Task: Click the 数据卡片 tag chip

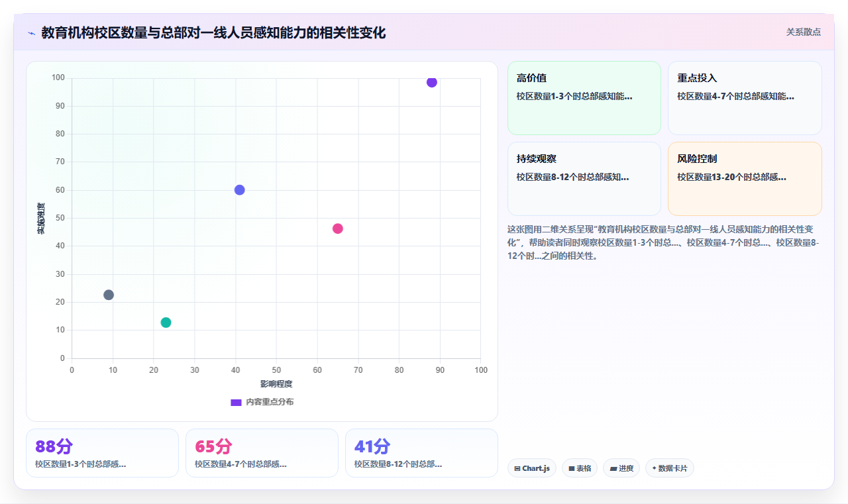Action: [670, 468]
